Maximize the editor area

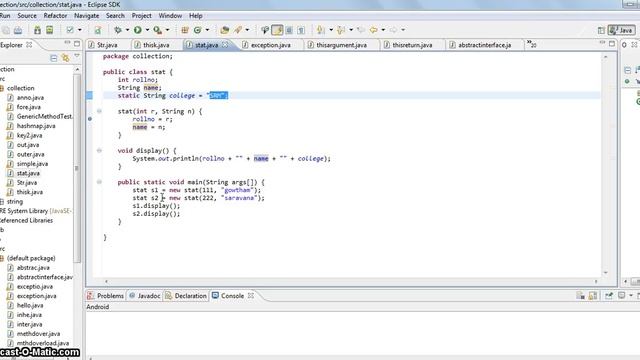point(612,43)
